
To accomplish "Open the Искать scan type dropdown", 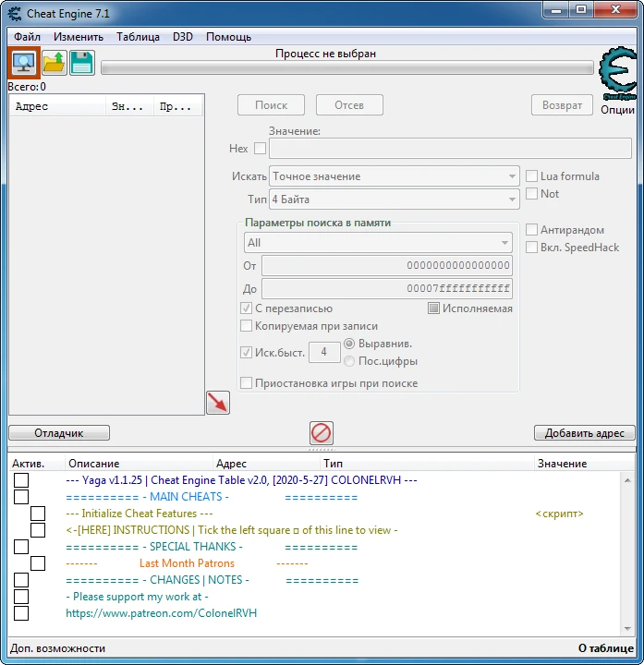I will [395, 176].
